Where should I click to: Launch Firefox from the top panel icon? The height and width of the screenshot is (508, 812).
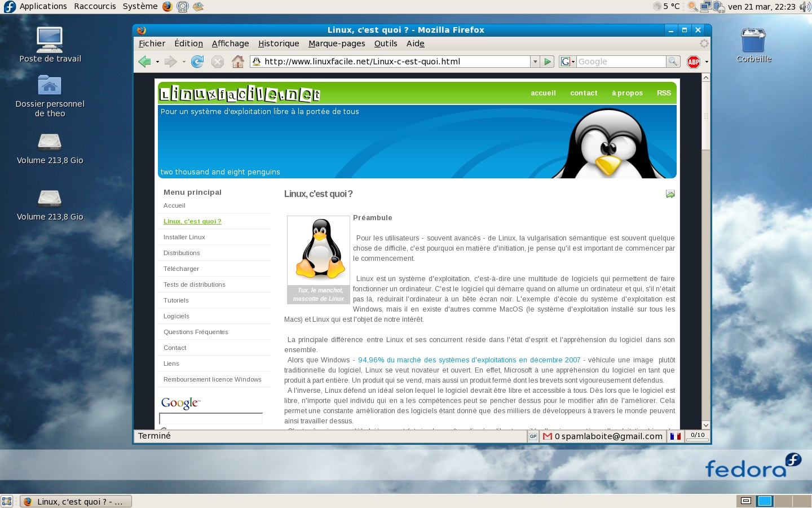pos(167,7)
